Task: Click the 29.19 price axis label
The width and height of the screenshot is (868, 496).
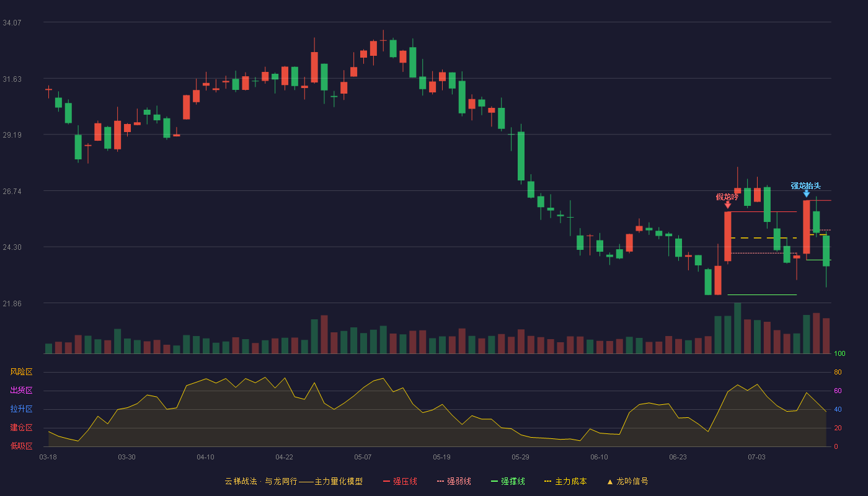Action: (12, 135)
